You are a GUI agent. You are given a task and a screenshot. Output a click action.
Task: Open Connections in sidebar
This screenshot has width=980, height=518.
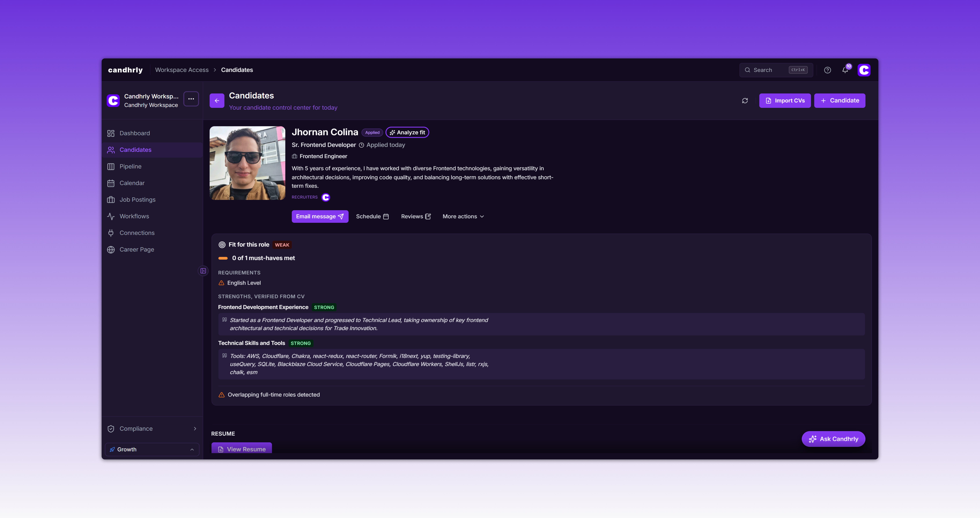152,233
